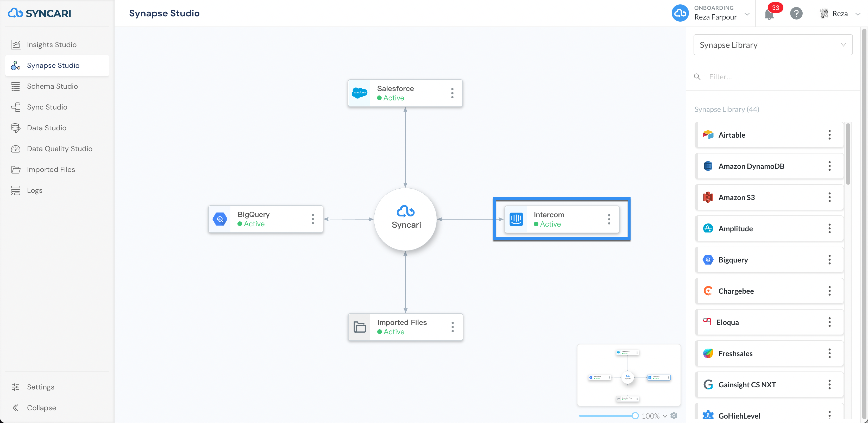Open BigQuery node three-dot menu
Image resolution: width=868 pixels, height=423 pixels.
point(313,219)
